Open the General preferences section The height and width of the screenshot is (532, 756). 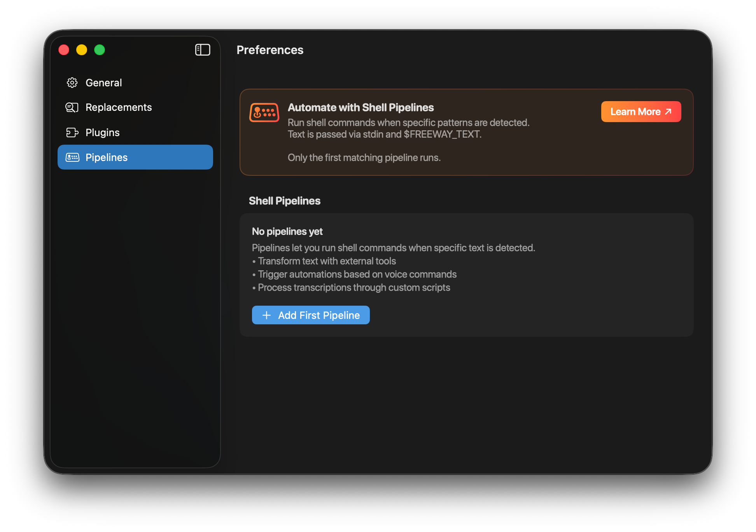coord(103,82)
